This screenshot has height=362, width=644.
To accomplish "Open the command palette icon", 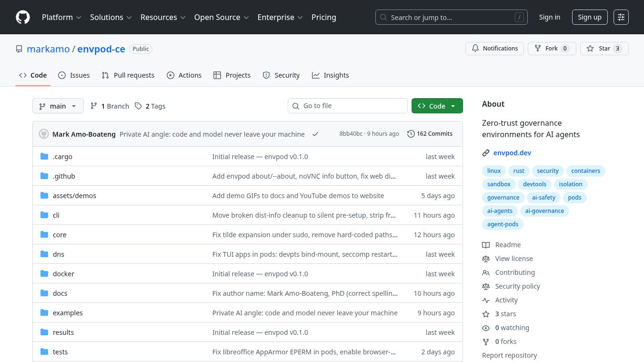I will 621,17.
